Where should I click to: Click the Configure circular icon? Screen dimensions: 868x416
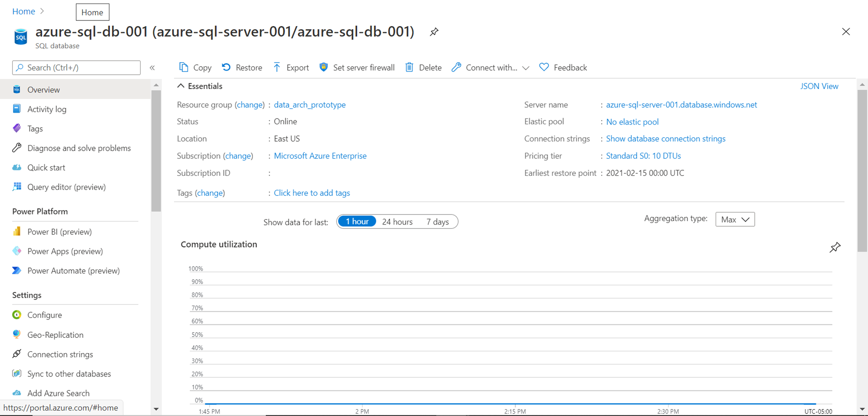pyautogui.click(x=17, y=315)
